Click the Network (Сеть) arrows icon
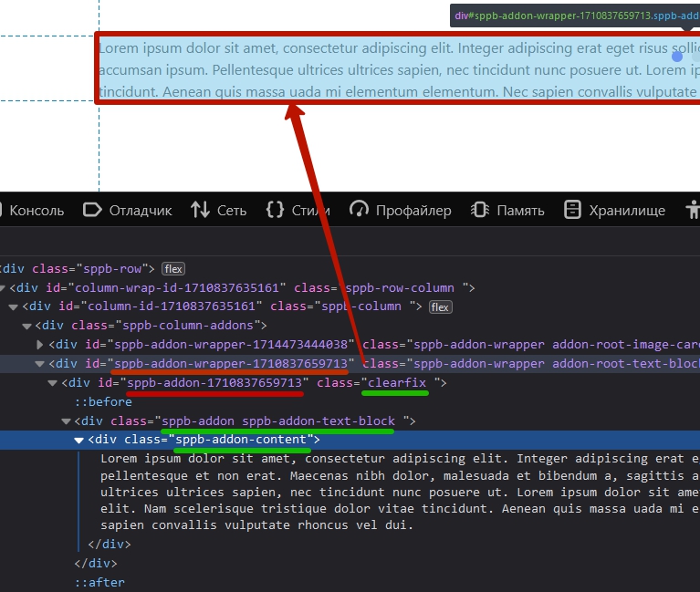 tap(200, 210)
